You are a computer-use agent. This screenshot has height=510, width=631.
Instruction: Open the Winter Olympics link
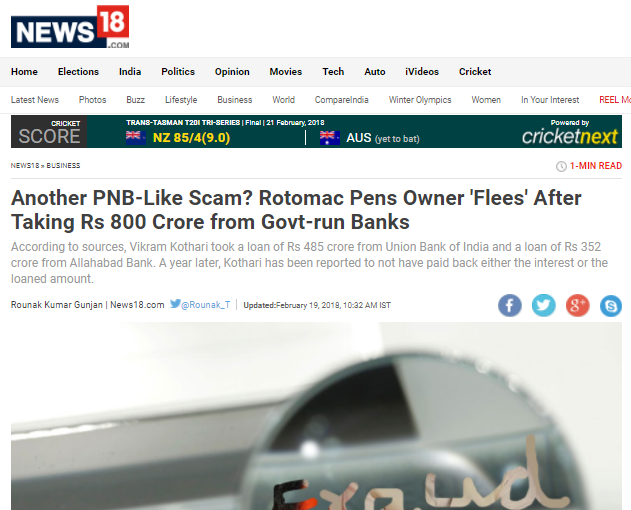(x=420, y=100)
